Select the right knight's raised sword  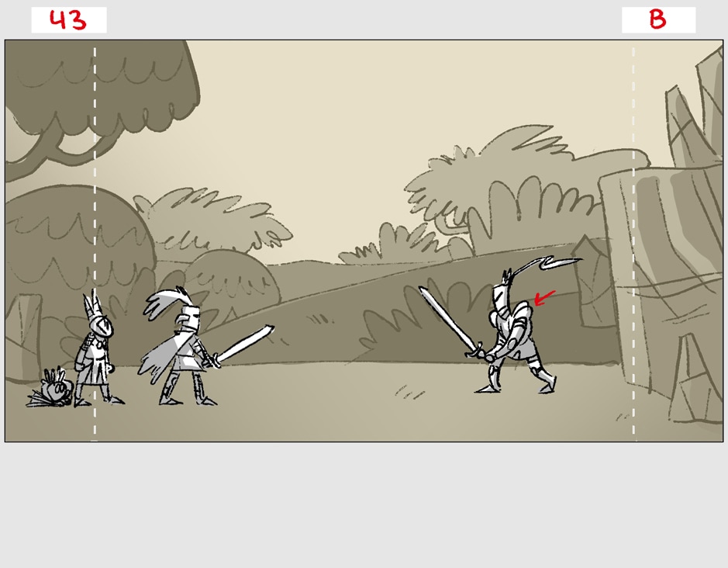(x=447, y=319)
